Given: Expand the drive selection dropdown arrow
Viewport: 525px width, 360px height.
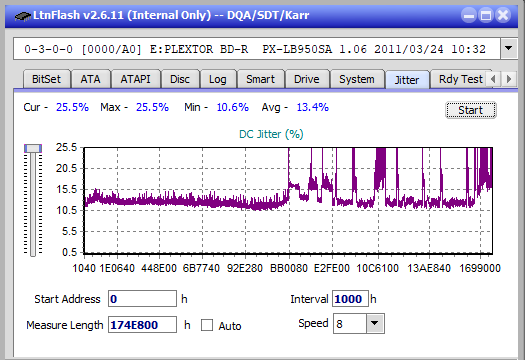Looking at the screenshot, I should point(509,49).
